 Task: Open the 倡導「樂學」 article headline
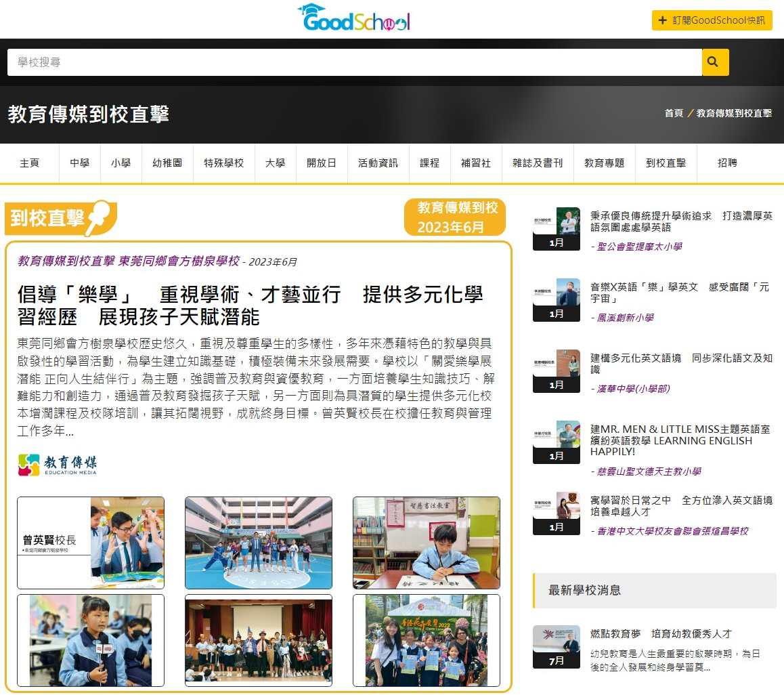(x=250, y=306)
